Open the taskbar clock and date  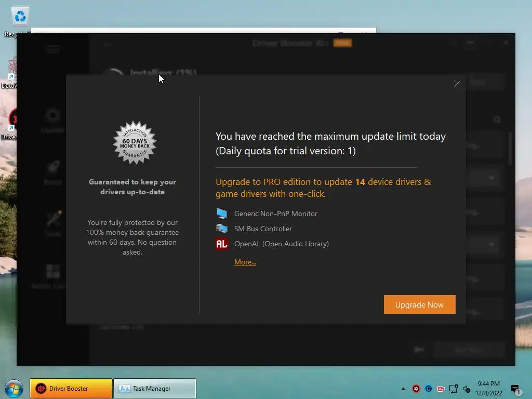pyautogui.click(x=488, y=389)
